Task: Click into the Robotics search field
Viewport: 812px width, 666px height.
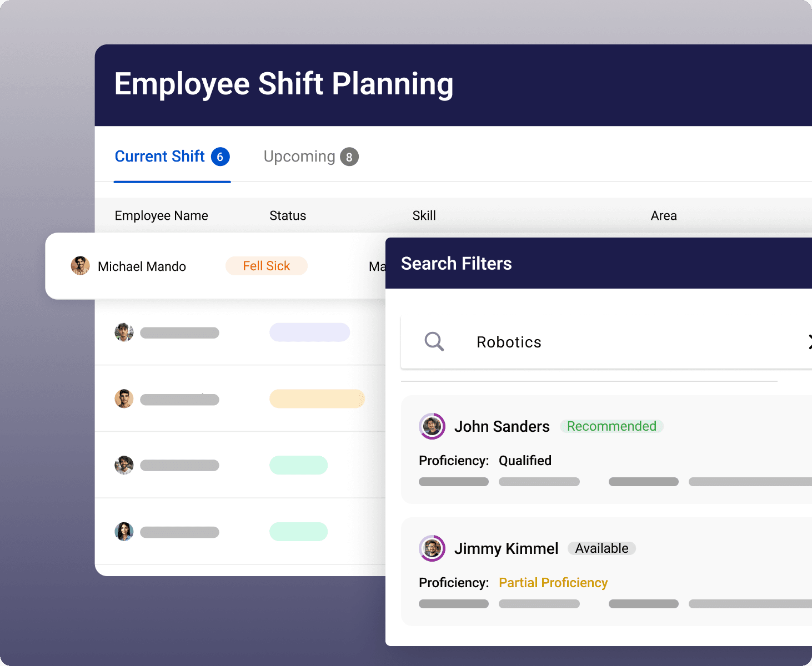Action: (x=611, y=342)
